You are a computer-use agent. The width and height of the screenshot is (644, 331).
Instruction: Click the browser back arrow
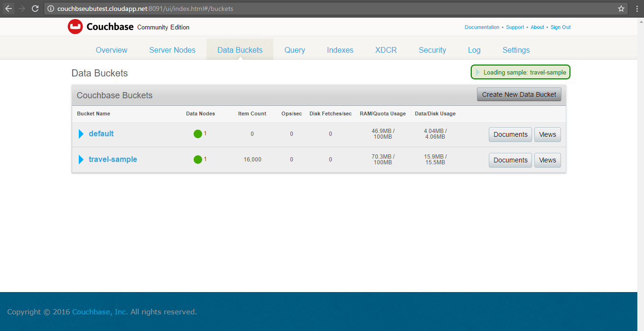coord(8,8)
